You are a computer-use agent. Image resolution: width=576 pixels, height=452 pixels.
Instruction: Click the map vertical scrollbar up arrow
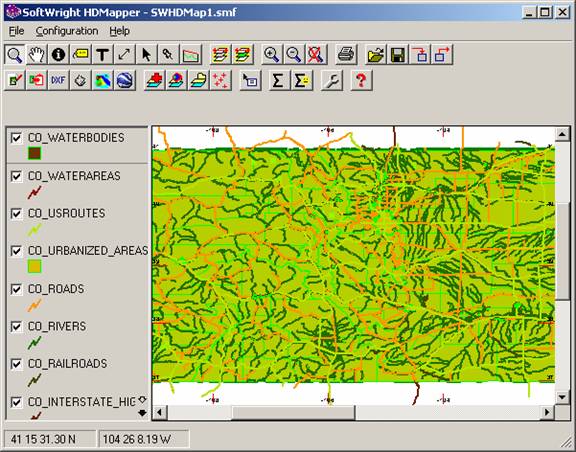point(562,134)
